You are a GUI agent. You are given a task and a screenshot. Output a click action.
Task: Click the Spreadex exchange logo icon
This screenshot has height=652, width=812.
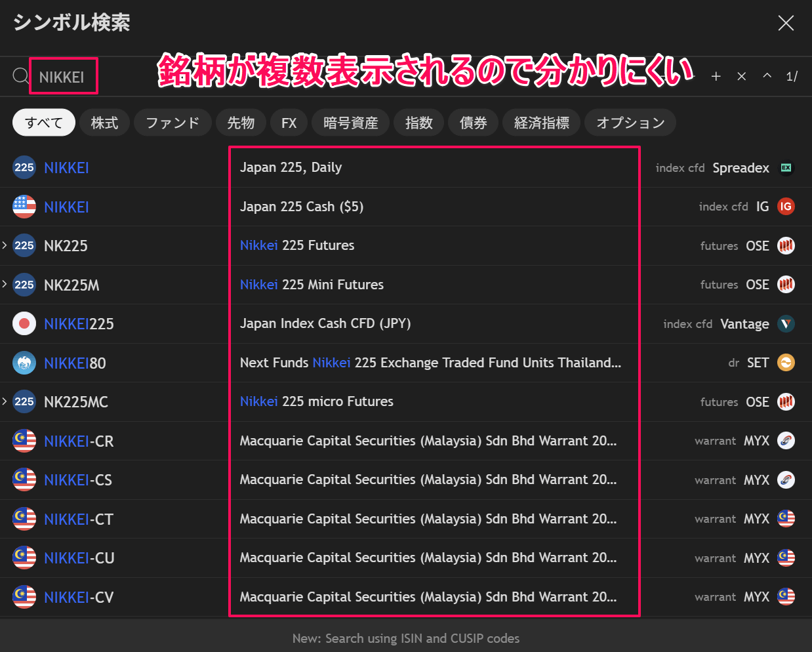(786, 168)
